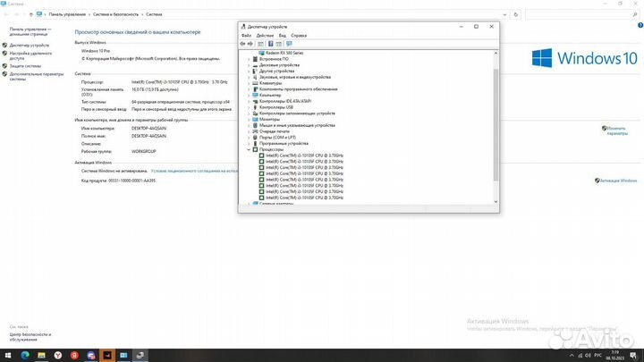Open the Защита системы link

click(25, 66)
